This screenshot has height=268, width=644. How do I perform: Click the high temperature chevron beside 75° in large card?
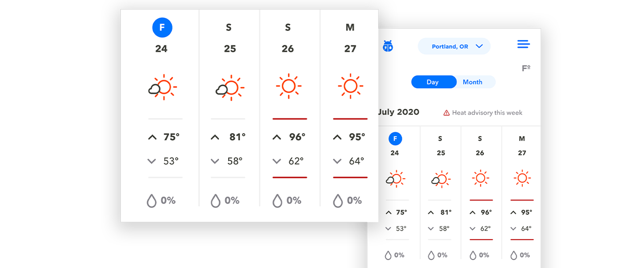(x=152, y=137)
